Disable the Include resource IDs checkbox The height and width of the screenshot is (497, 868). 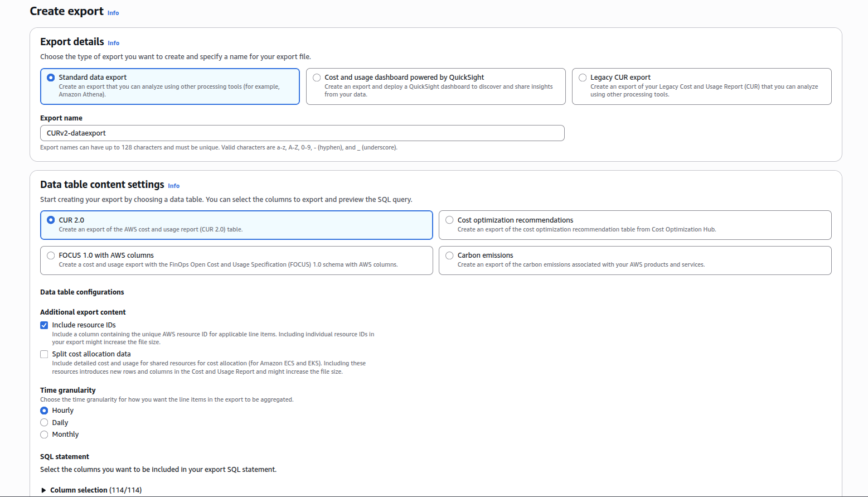pyautogui.click(x=44, y=325)
